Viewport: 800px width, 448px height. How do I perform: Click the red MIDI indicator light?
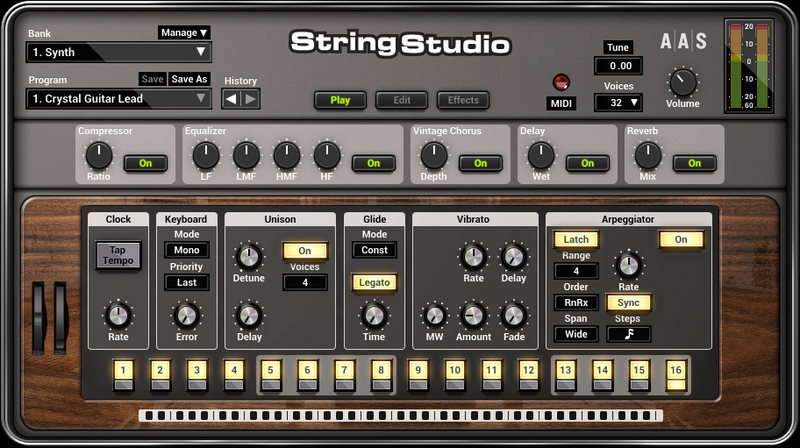[561, 82]
